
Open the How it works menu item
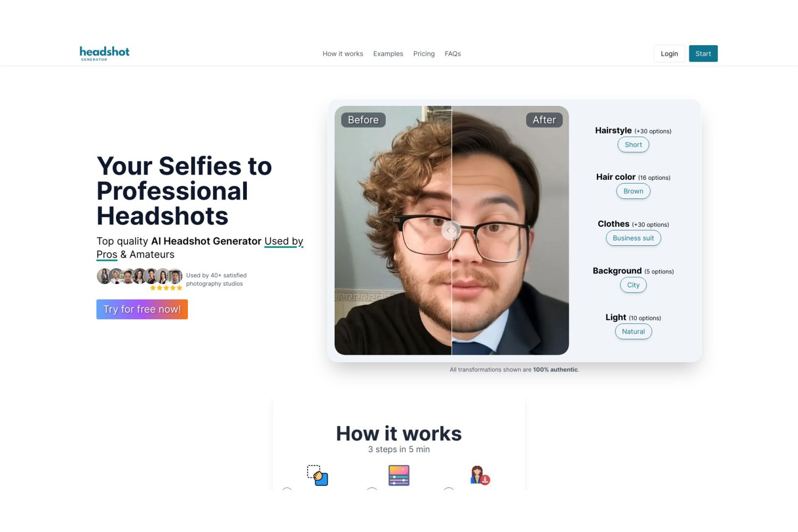coord(343,54)
